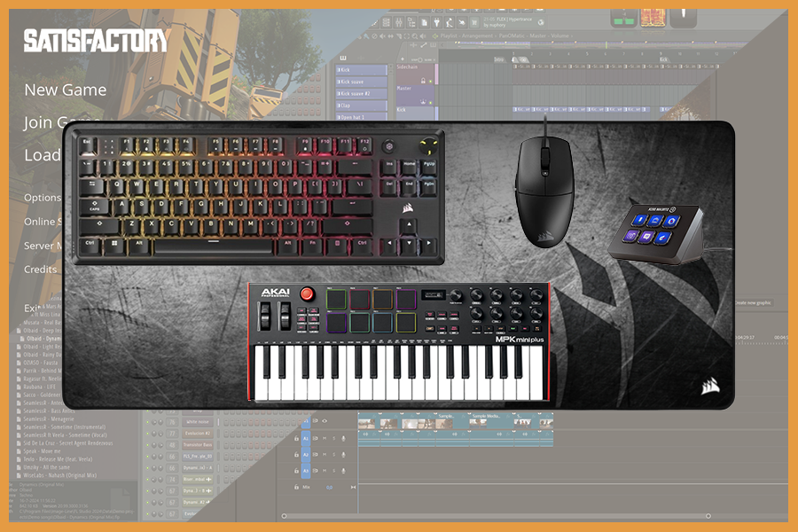This screenshot has height=532, width=798.
Task: Mute the White noise channel green LED
Action: click(148, 423)
